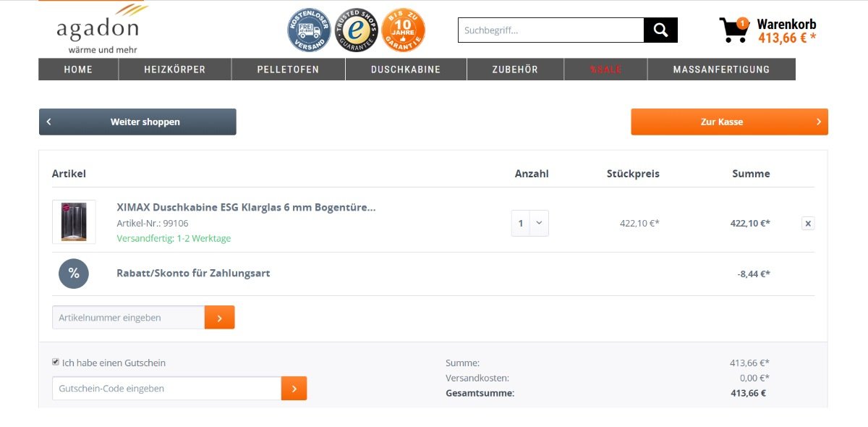Go to Duschkabine category
Screen dimensions: 868x427
[405, 69]
